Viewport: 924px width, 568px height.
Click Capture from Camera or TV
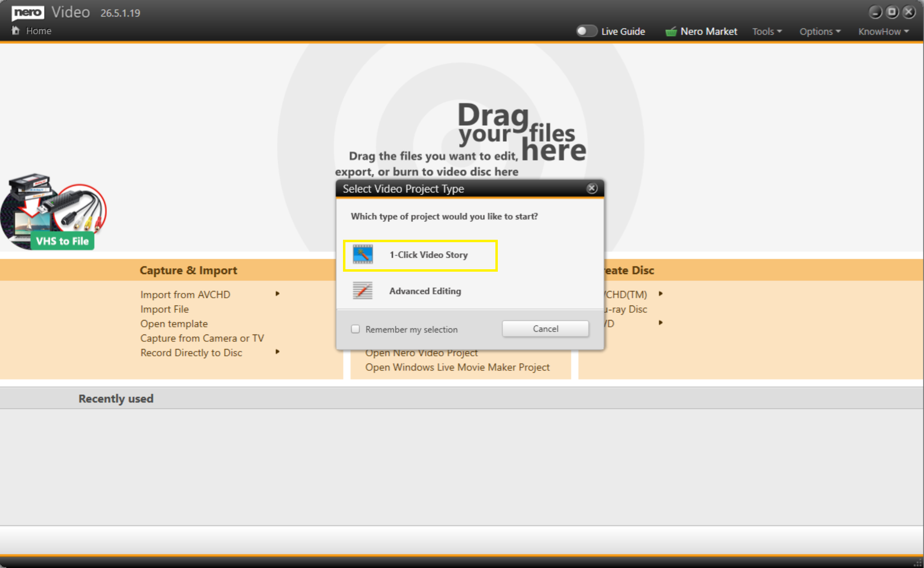tap(202, 338)
